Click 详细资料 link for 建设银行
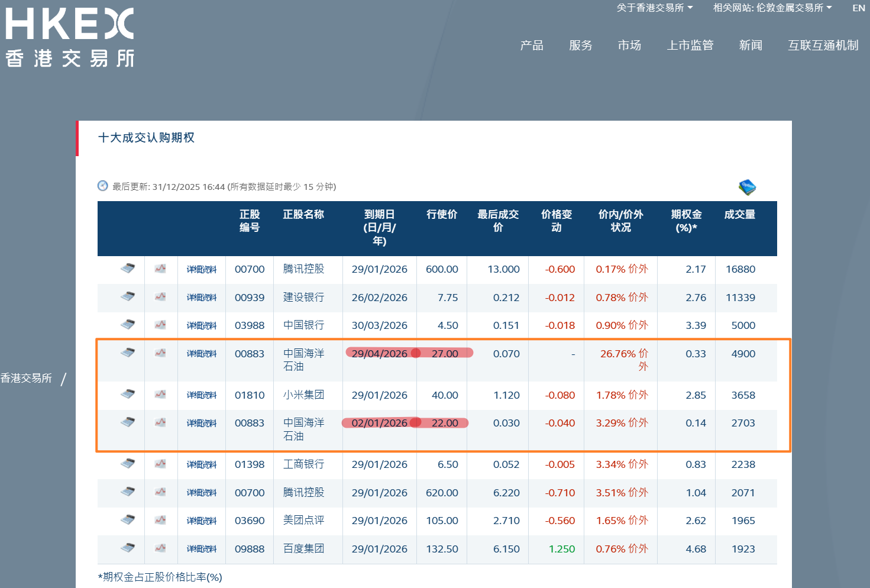870x588 pixels. tap(202, 298)
